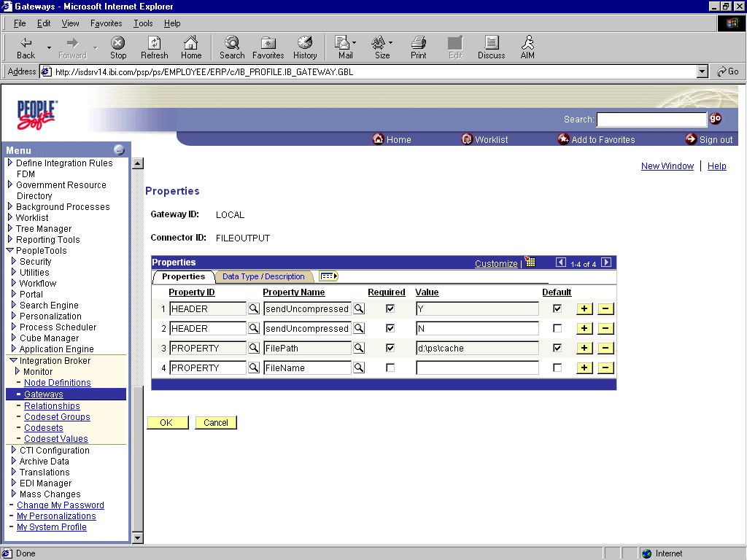Open the New Window link
The image size is (747, 560).
tap(667, 166)
